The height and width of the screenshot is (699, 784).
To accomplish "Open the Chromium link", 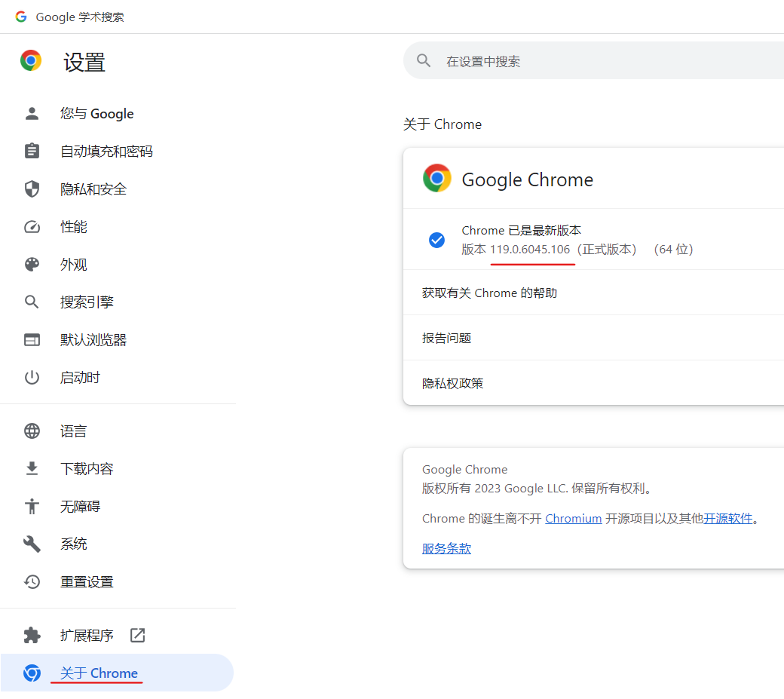I will 573,518.
